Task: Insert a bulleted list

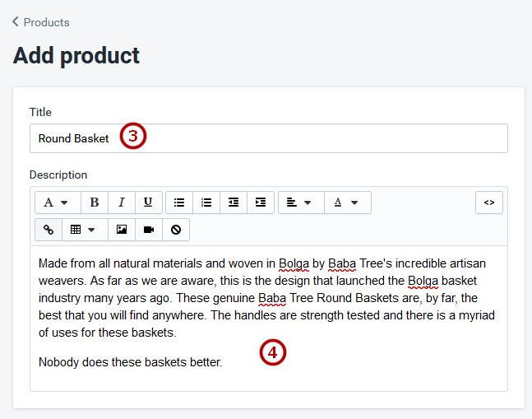Action: pos(179,203)
